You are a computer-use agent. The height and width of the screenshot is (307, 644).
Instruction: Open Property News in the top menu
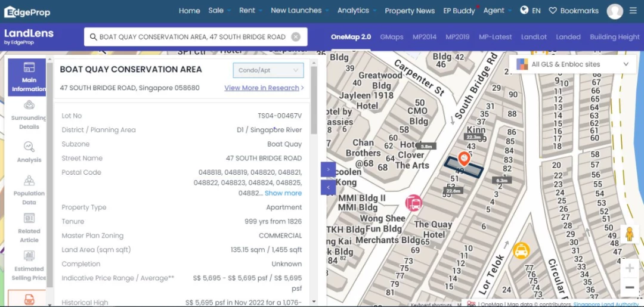click(410, 11)
